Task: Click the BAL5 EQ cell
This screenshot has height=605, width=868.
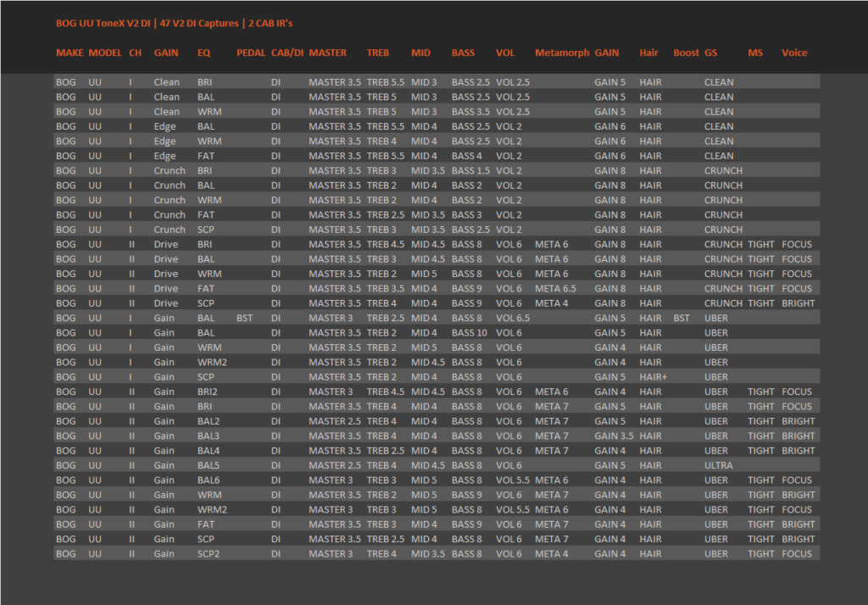Action: coord(209,465)
